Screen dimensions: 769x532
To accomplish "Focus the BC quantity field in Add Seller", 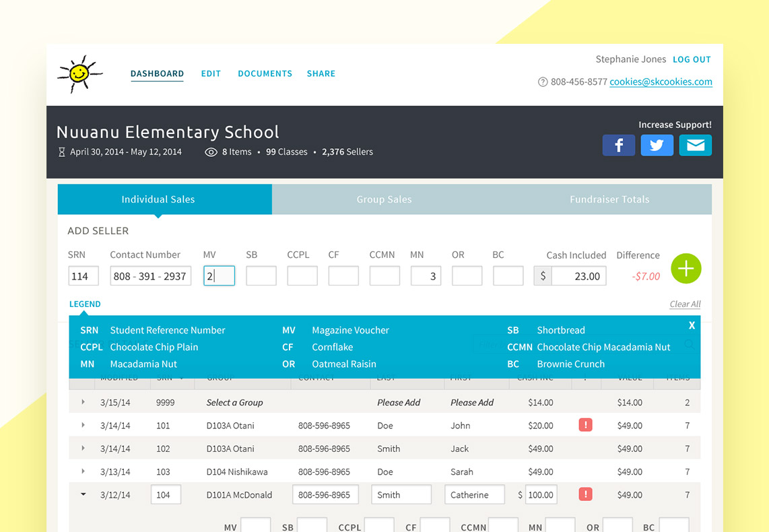I will (x=508, y=275).
